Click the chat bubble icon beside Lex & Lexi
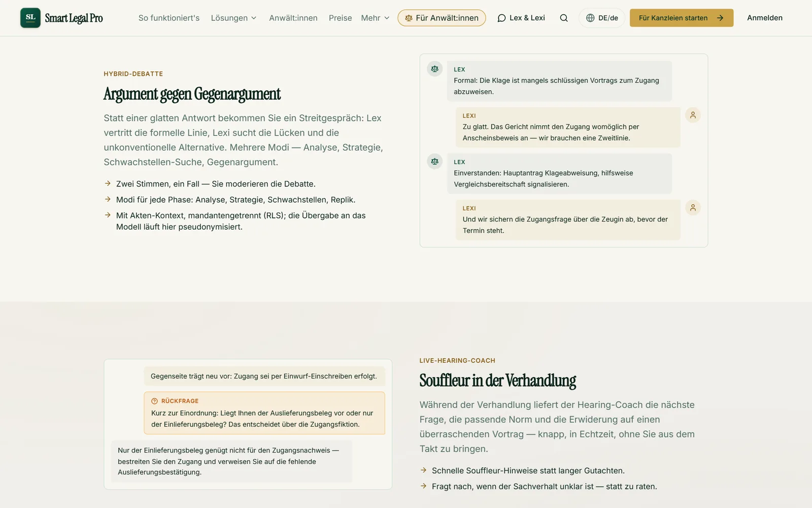 (x=501, y=18)
